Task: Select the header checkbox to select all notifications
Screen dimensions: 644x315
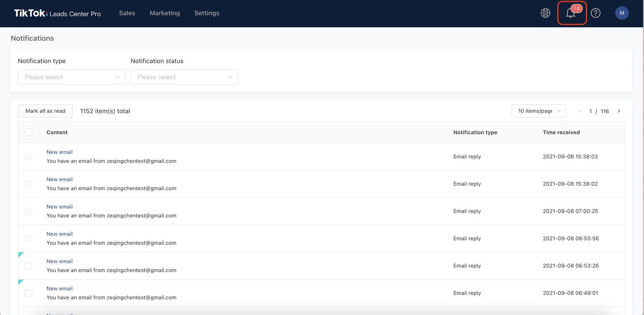Action: click(29, 132)
